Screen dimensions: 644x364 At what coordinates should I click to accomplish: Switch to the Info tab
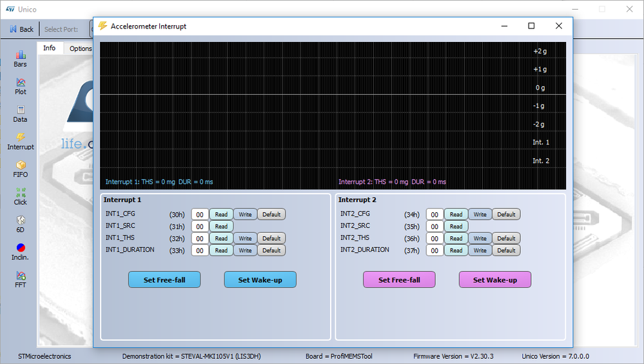click(49, 48)
